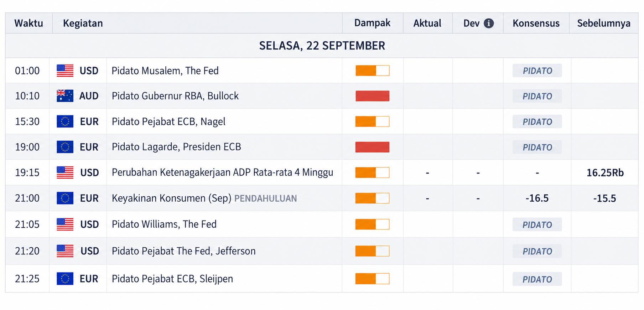Click PIDATO badge for Musalem row
The image size is (644, 310).
[537, 71]
